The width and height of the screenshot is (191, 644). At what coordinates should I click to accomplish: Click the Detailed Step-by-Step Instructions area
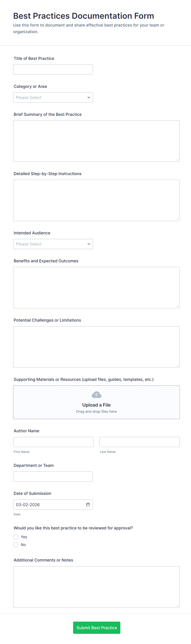pos(96,200)
